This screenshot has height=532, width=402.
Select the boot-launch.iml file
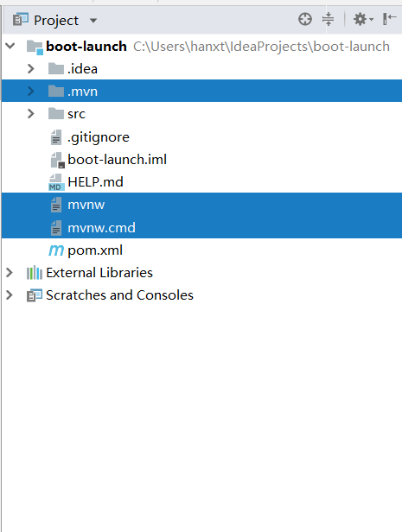[201, 160]
